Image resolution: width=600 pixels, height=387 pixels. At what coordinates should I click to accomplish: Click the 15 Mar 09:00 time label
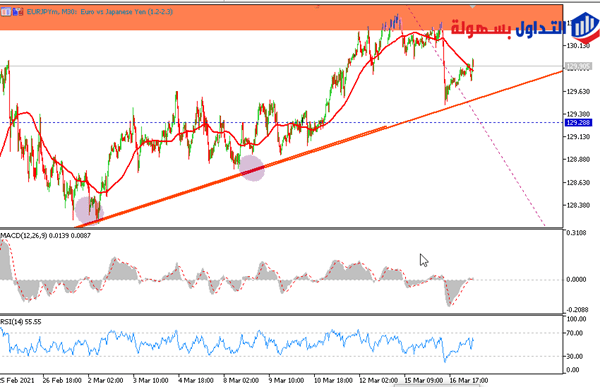[424, 380]
